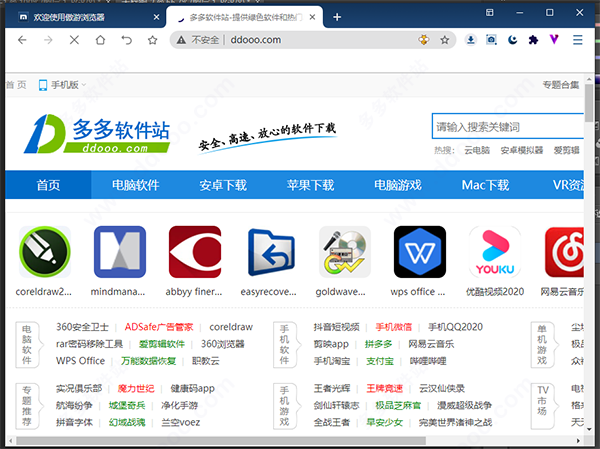Stop page loading with the X button
Screen dimensions: 600x449
[74, 40]
